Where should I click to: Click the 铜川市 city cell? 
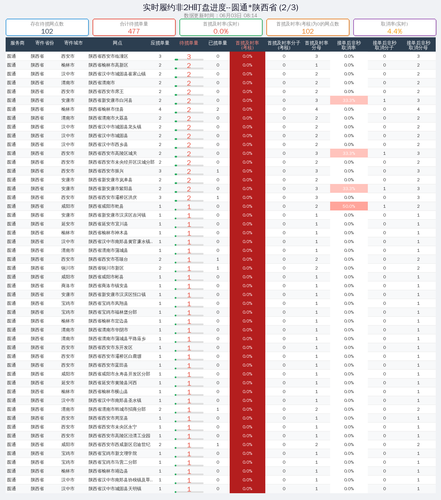[68, 268]
